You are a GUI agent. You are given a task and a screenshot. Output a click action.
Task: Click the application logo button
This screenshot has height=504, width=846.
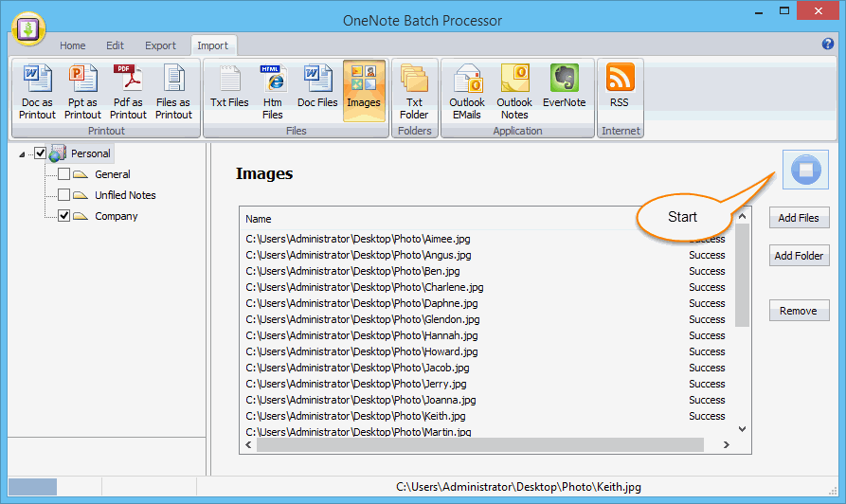click(28, 28)
